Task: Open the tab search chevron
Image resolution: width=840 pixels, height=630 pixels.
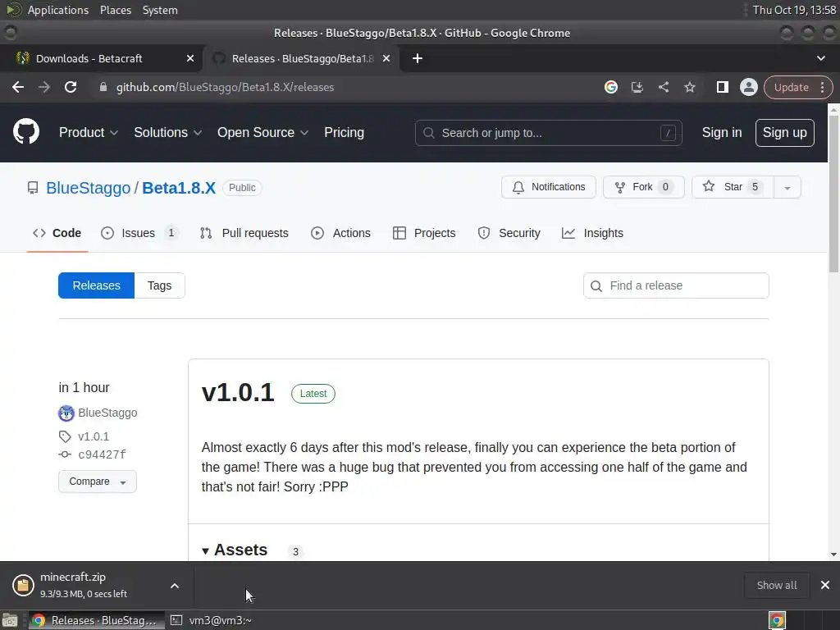Action: [820, 58]
